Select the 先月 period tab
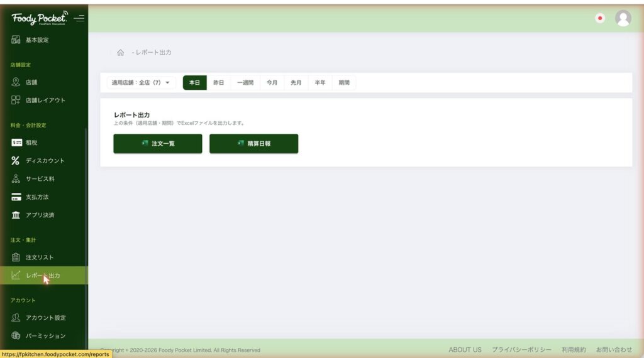 296,82
